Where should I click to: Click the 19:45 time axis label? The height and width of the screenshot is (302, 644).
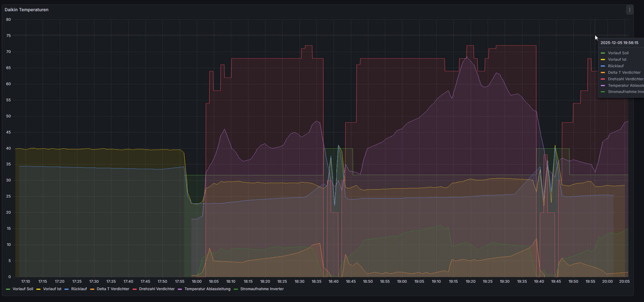point(556,281)
